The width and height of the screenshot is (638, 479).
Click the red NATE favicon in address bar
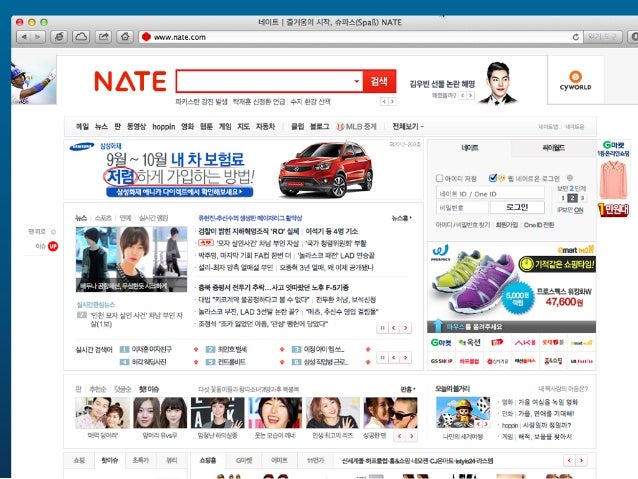pos(146,37)
